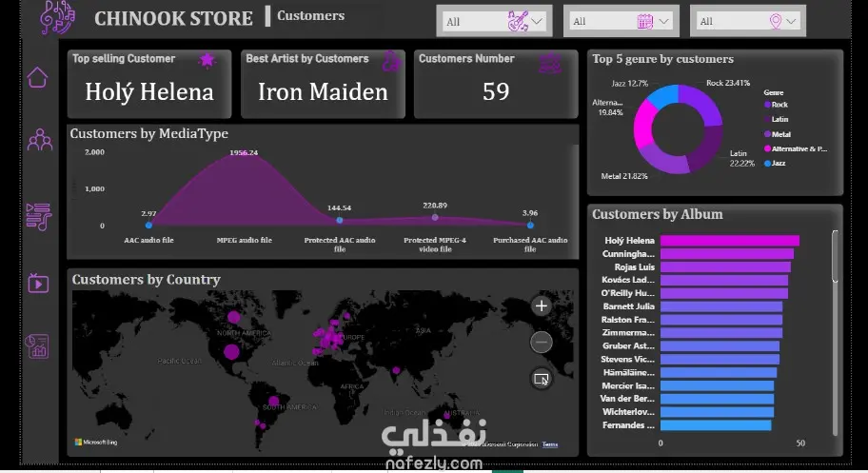
Task: Expand the date filter dropdown chevron
Action: (x=663, y=21)
